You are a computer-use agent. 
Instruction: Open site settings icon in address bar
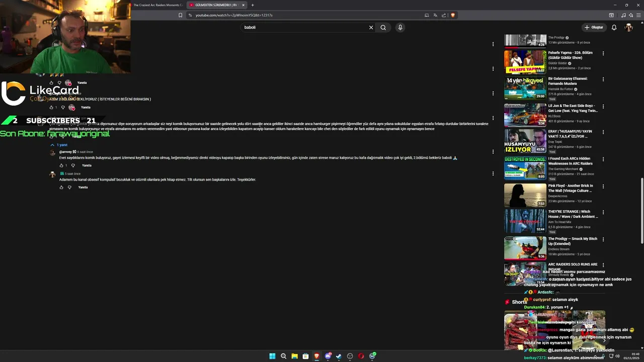(190, 15)
